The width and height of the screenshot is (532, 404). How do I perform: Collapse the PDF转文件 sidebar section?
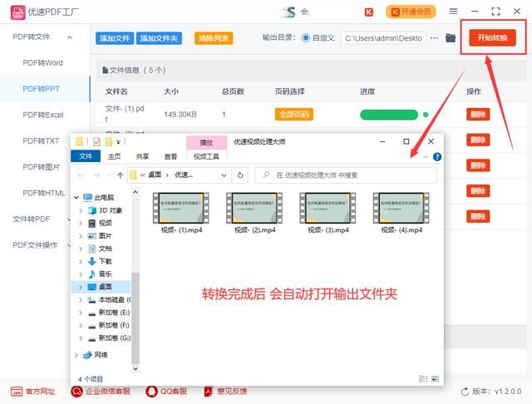[x=70, y=37]
